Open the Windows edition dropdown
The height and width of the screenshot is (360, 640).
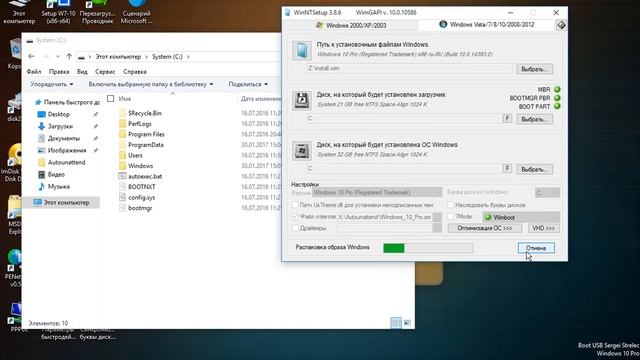coord(377,192)
